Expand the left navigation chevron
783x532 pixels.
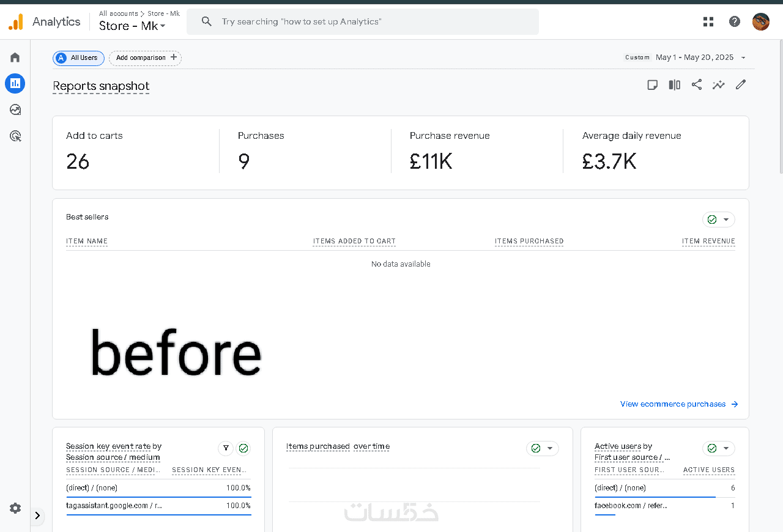tap(37, 515)
